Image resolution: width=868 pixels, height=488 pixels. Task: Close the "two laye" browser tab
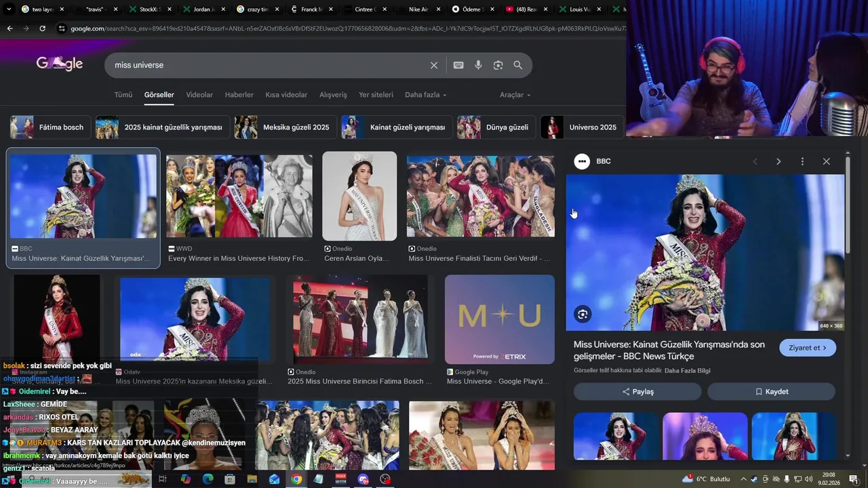[x=62, y=9]
